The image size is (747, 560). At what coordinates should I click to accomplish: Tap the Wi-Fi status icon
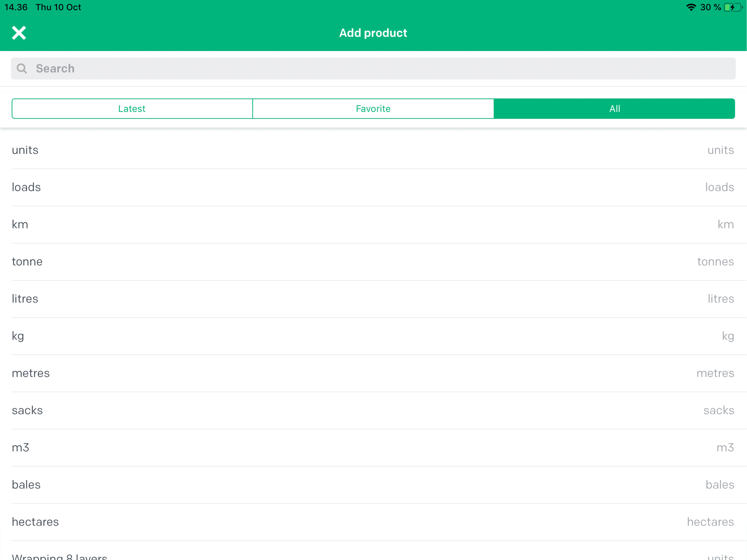pyautogui.click(x=691, y=7)
